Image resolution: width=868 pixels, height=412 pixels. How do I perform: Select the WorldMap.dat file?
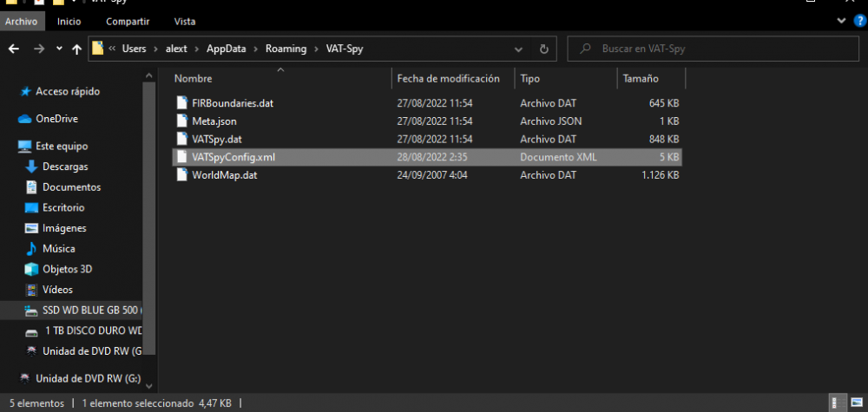pos(224,175)
